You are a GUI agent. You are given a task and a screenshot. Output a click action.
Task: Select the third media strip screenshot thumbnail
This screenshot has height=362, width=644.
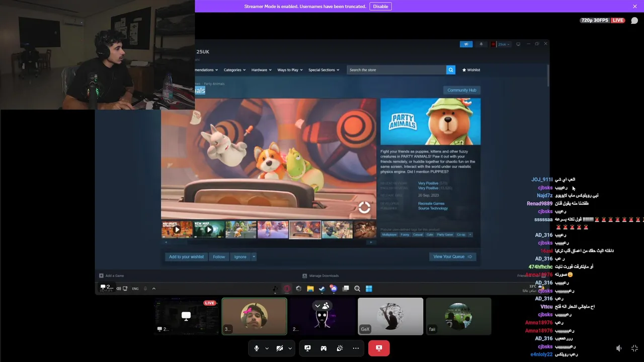tap(241, 230)
